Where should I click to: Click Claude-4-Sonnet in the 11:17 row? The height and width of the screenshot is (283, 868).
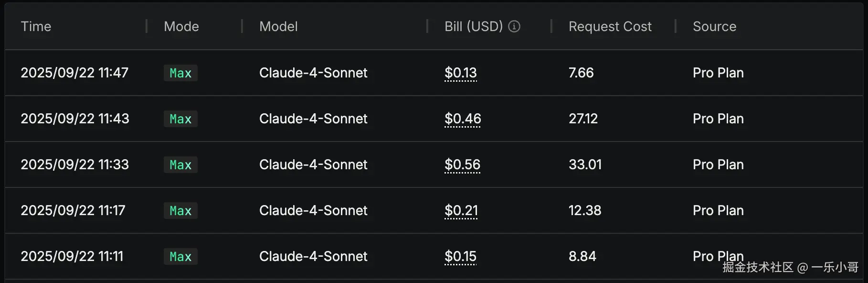click(x=313, y=210)
